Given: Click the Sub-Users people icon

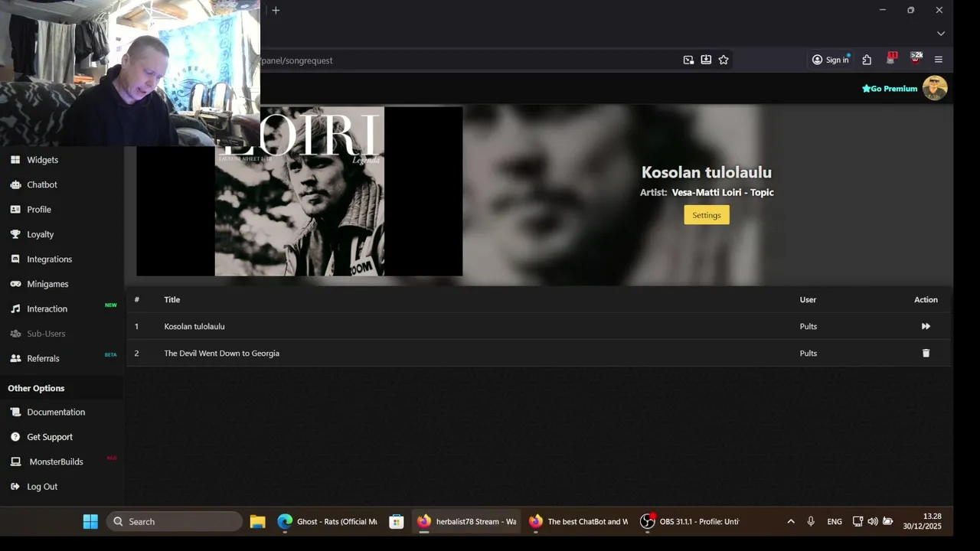Looking at the screenshot, I should click(15, 334).
